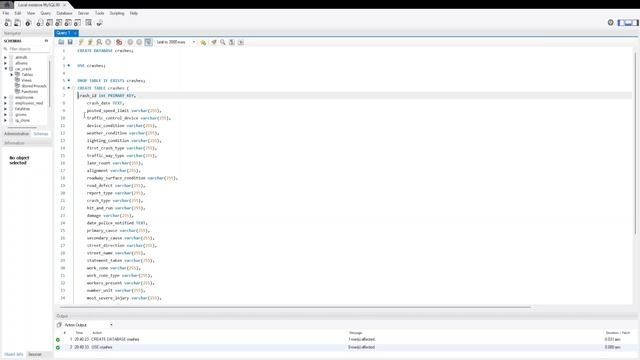Viewport: 640px width, 360px height.
Task: Click the Tools menu
Action: (99, 13)
